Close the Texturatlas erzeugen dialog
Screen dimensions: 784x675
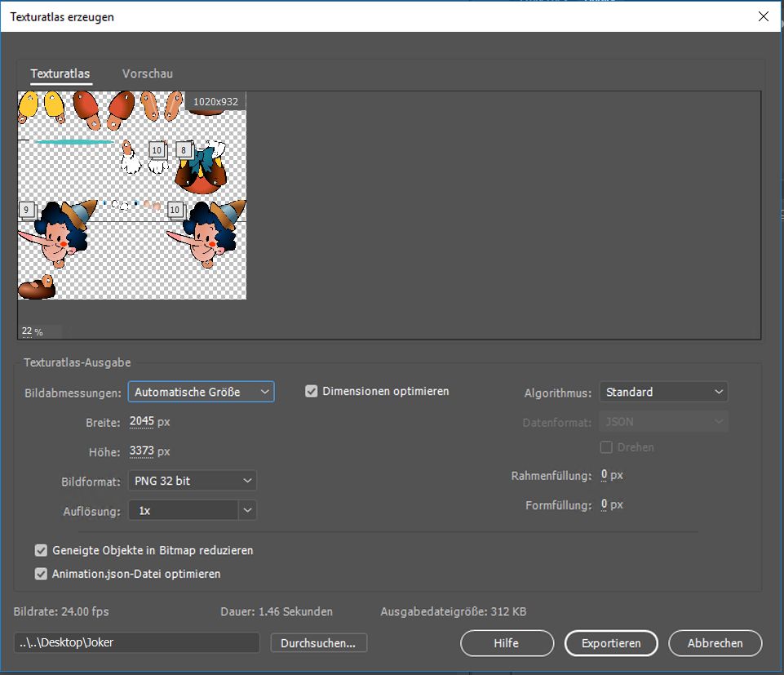pyautogui.click(x=763, y=16)
